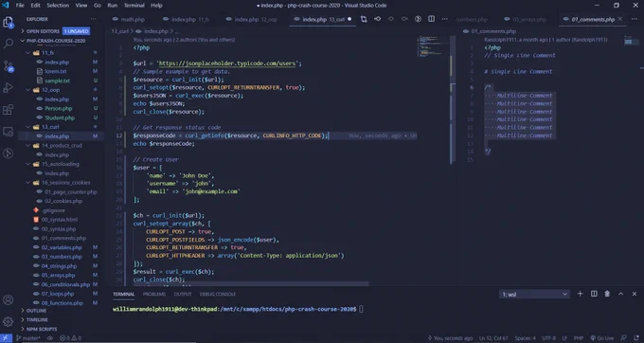Open the Selection menu
Viewport: 644px width, 343px height.
coord(58,6)
